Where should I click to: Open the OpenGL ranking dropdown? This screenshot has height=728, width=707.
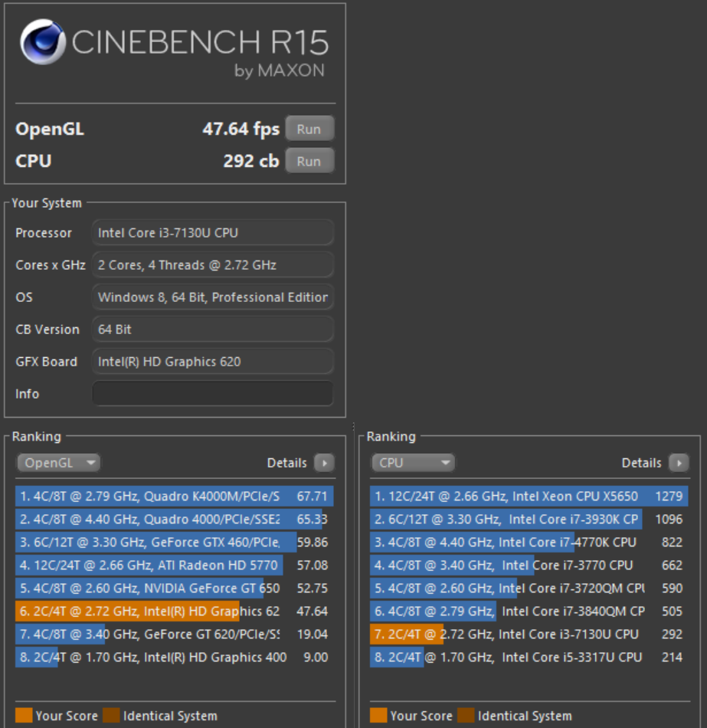tap(59, 463)
